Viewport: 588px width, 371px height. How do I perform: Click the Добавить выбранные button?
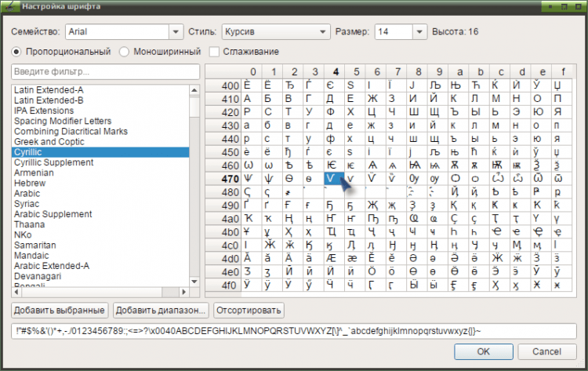pyautogui.click(x=60, y=311)
